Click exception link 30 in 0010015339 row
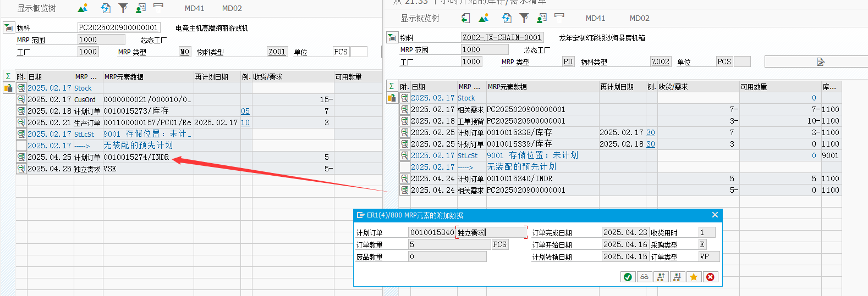The height and width of the screenshot is (296, 868). 651,144
